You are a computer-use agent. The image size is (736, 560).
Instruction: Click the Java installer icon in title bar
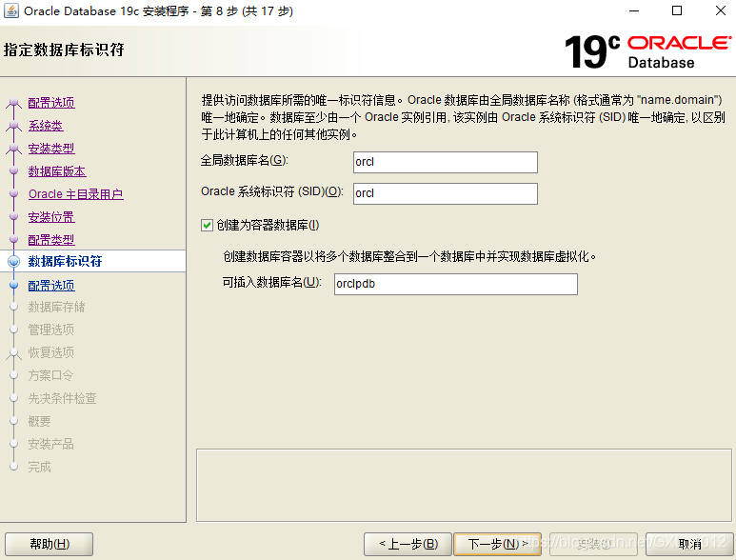11,10
